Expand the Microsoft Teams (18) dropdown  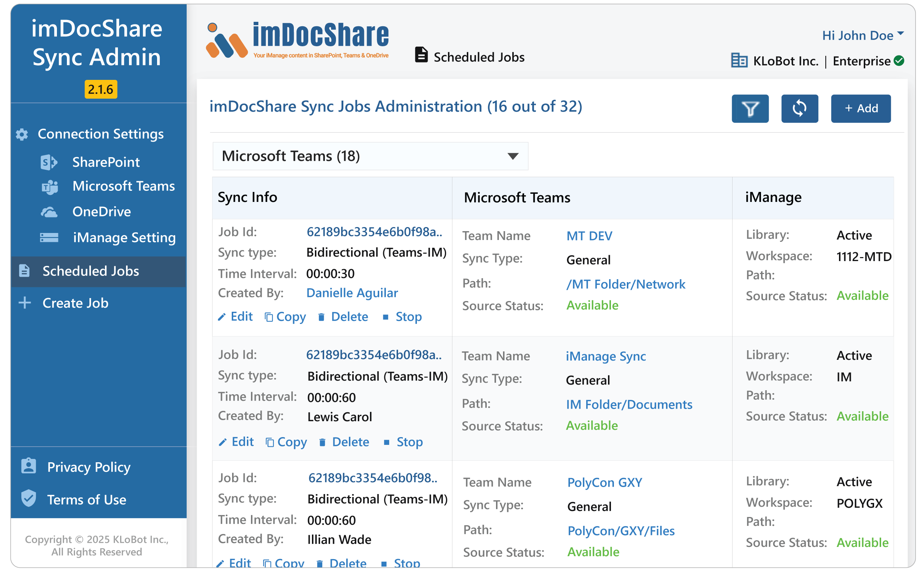(x=370, y=156)
